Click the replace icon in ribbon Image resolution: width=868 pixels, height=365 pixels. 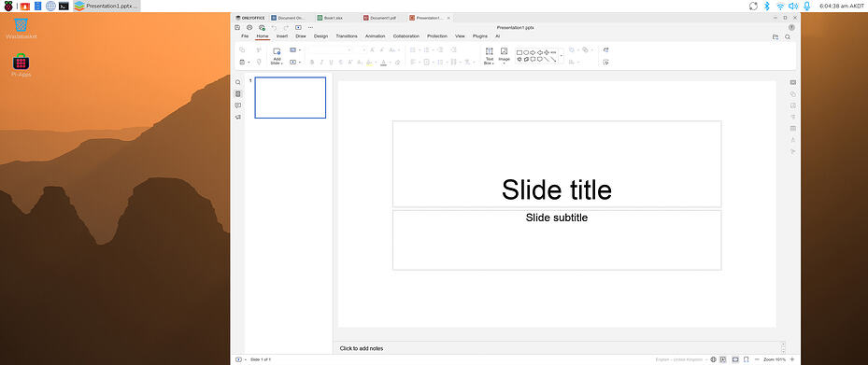(x=606, y=49)
